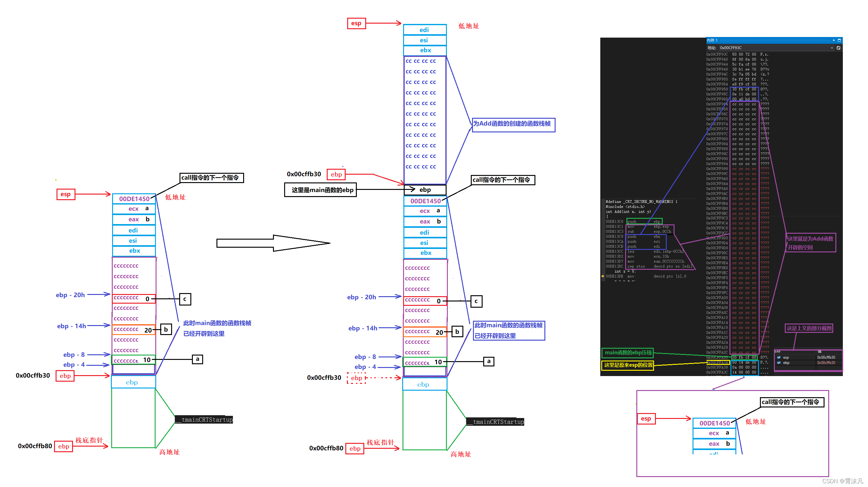The image size is (868, 487).
Task: Open the 内存 1 window options dropdown arrow
Action: tap(834, 40)
